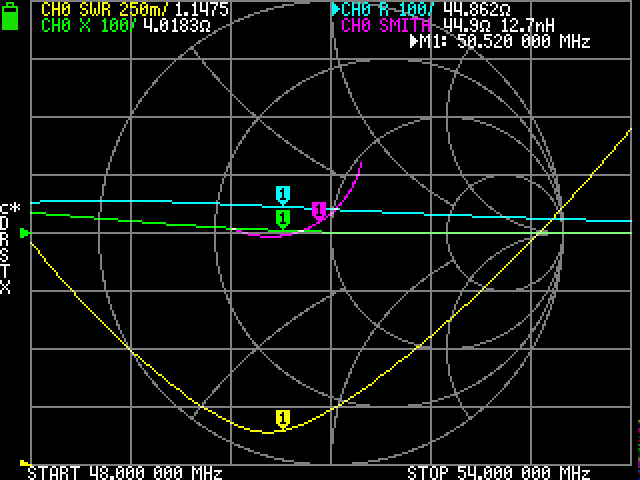Select the cyan R trace marker 1
Viewport: 640px width, 480px height.
coord(283,196)
